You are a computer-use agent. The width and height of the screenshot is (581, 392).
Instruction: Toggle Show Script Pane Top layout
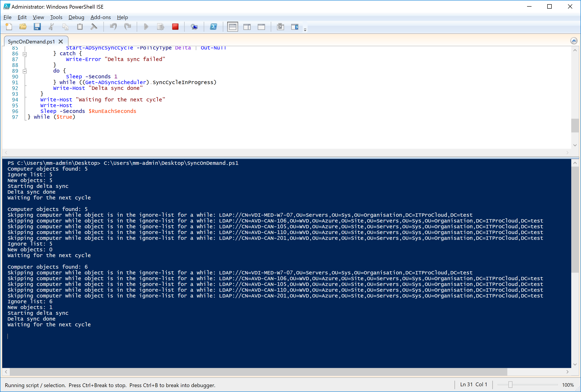point(233,26)
